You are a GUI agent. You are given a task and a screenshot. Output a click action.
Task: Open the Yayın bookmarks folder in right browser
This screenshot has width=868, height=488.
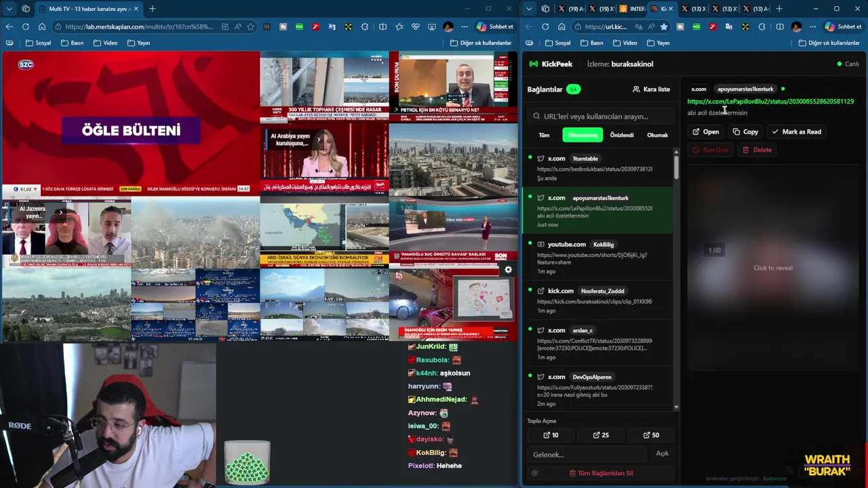tap(658, 43)
